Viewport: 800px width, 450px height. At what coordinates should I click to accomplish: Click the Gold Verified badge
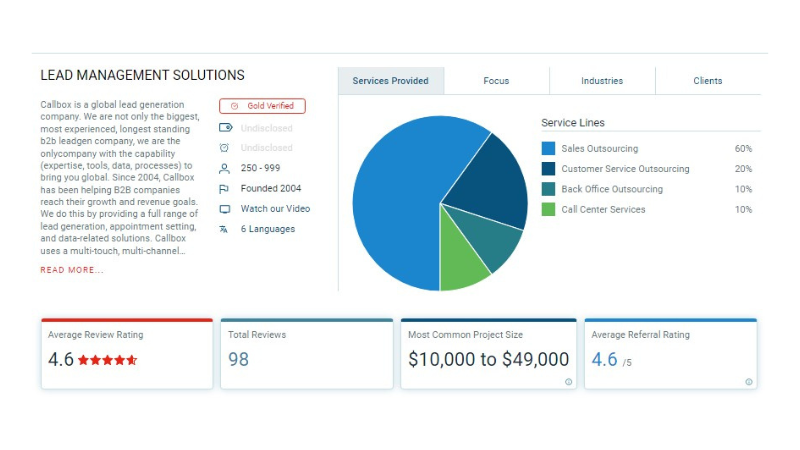(262, 106)
